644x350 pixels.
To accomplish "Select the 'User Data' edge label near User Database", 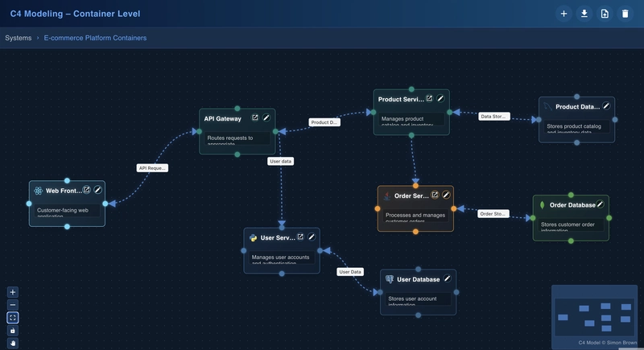I will click(x=350, y=272).
